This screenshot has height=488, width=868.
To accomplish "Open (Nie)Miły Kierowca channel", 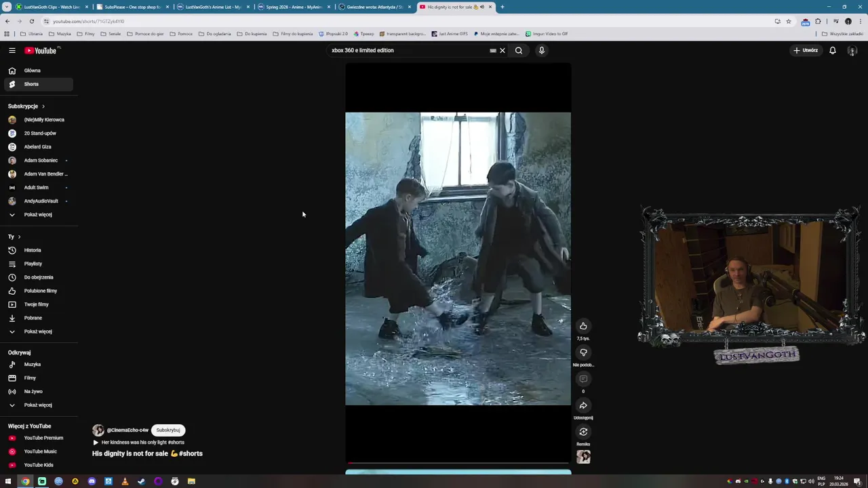I will 37,119.
